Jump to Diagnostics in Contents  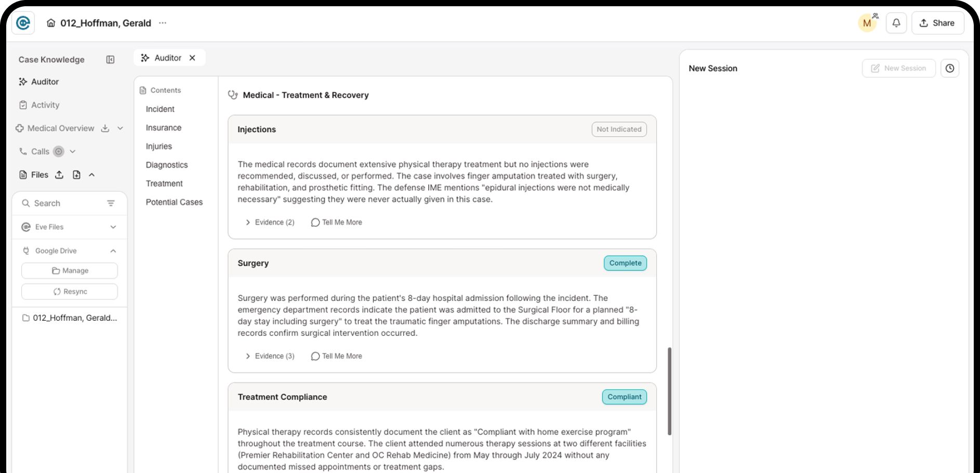click(x=167, y=165)
